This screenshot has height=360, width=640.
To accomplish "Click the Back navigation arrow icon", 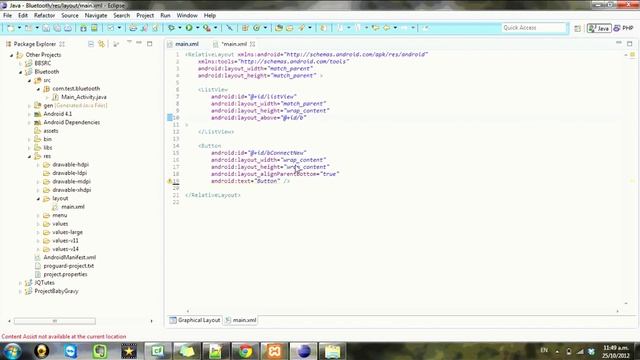I will point(386,28).
